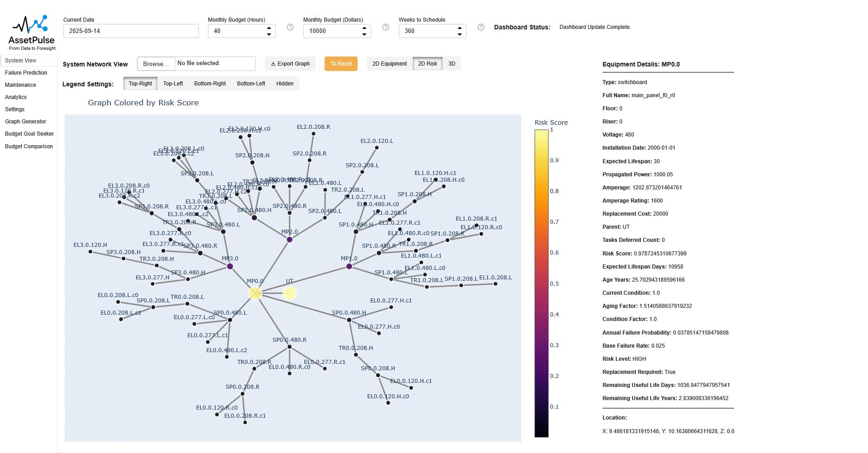Click the MP1.0 purple network node
The width and height of the screenshot is (868, 453).
click(x=349, y=267)
